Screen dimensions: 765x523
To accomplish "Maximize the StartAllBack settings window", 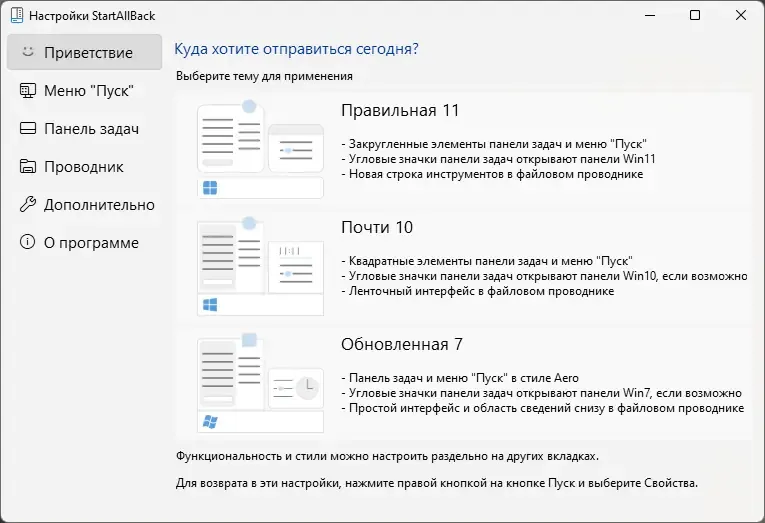I will click(x=695, y=15).
